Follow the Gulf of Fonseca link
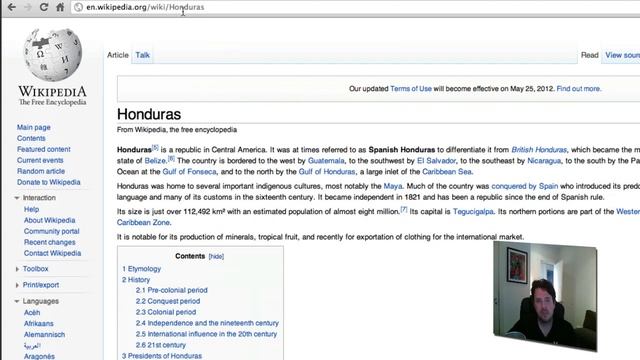This screenshot has height=360, width=640. point(189,172)
